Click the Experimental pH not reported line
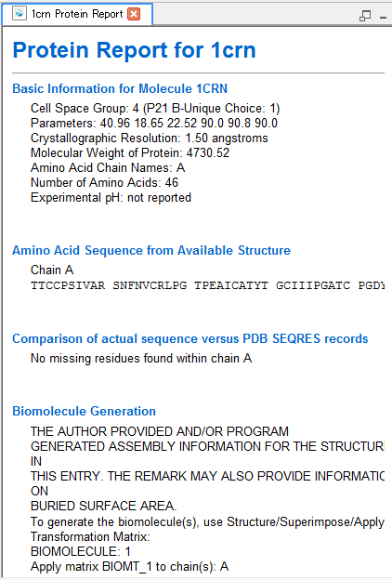The height and width of the screenshot is (580, 392). point(111,198)
